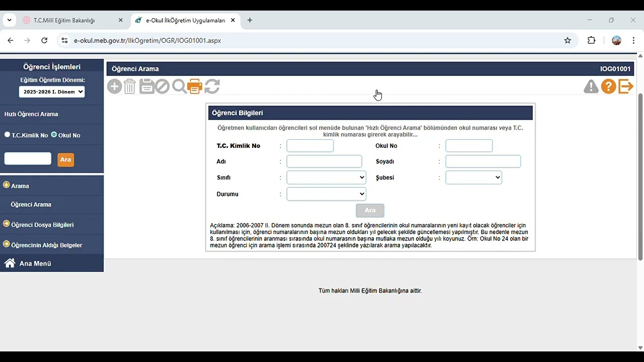Image resolution: width=644 pixels, height=362 pixels.
Task: Click the Öğrenci Bilgileri panel header
Action: pyautogui.click(x=370, y=113)
